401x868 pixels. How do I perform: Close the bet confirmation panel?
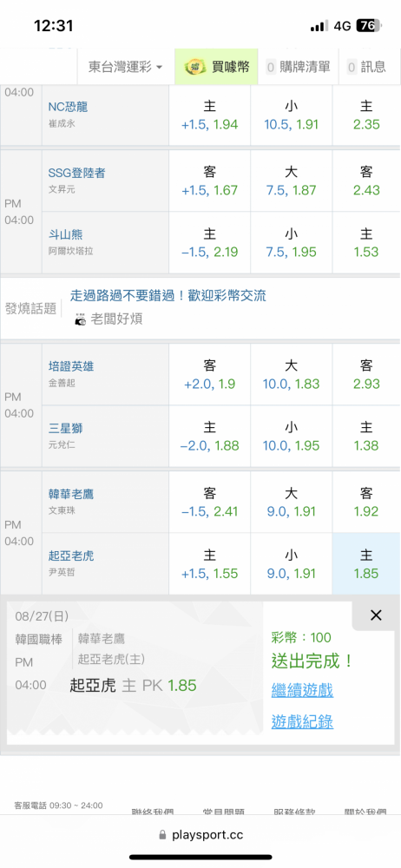376,615
